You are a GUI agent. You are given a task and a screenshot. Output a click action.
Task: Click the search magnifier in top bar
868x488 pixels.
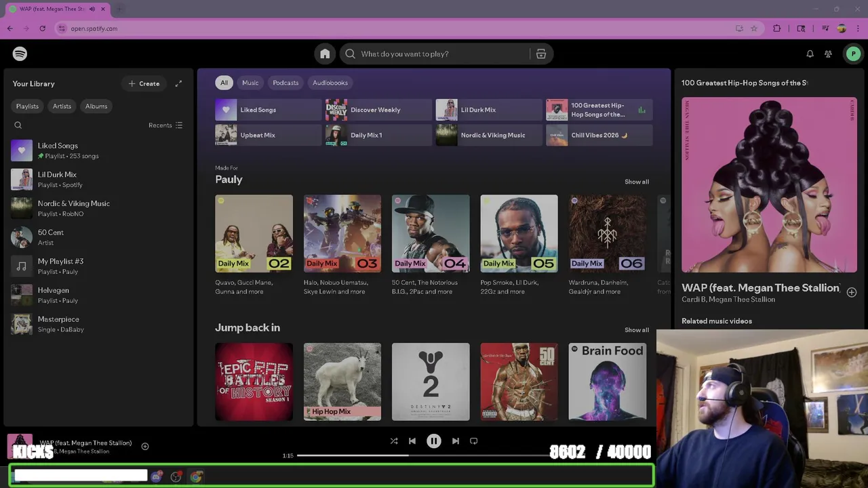point(350,54)
